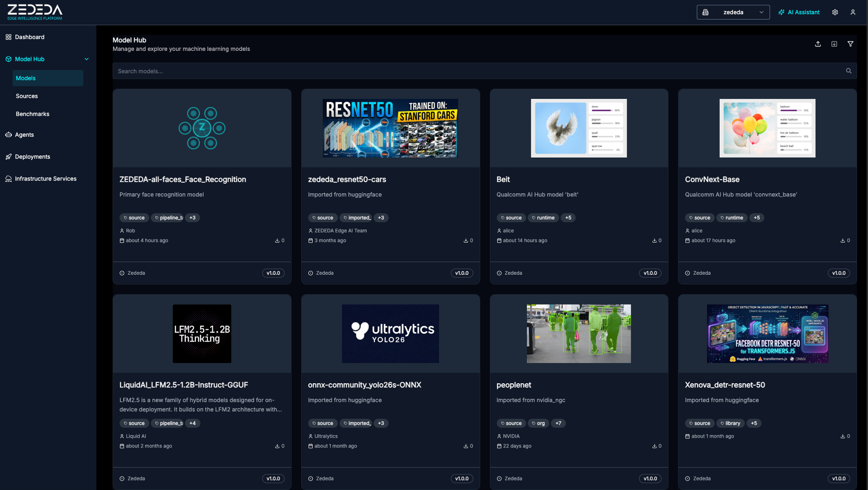Go to Sources in sidebar
This screenshot has width=868, height=490.
pyautogui.click(x=27, y=96)
